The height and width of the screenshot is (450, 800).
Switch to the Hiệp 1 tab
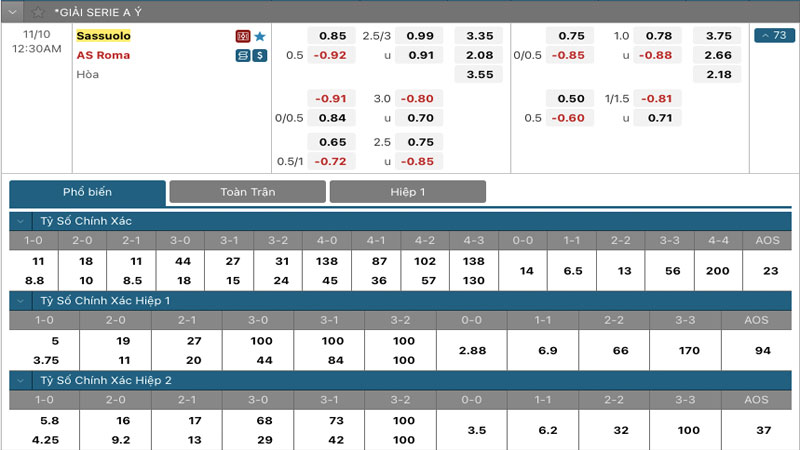pos(407,192)
